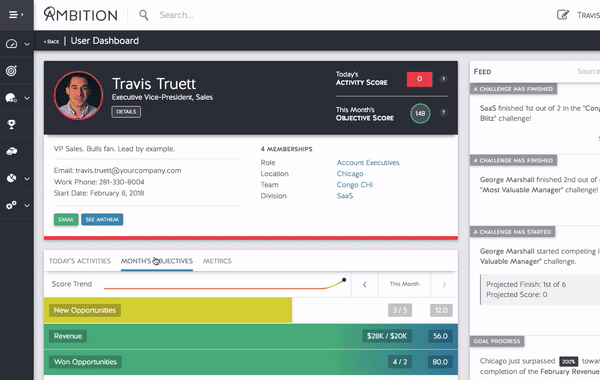The height and width of the screenshot is (380, 600).
Task: Click the A Challenge Has Started label
Action: (x=512, y=232)
